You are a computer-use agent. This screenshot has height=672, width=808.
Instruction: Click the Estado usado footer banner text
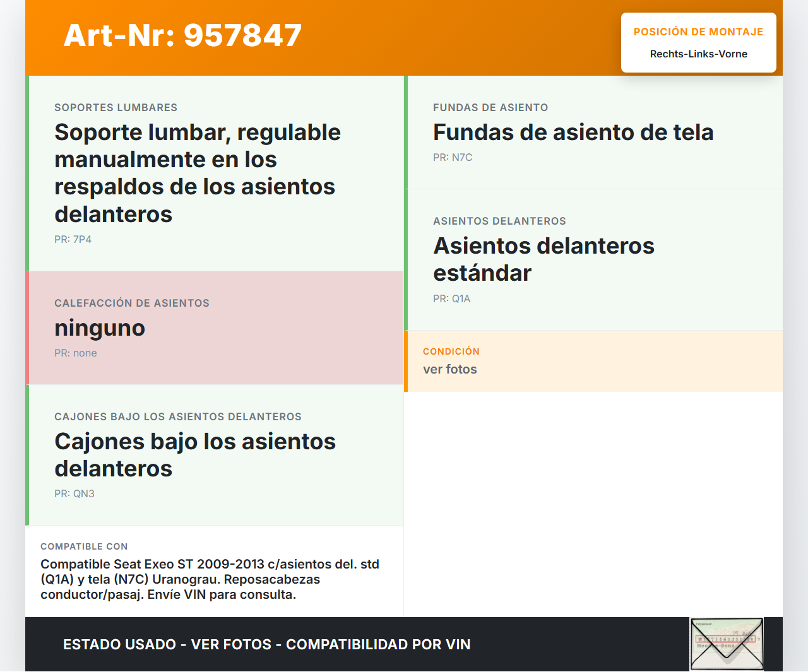[266, 644]
